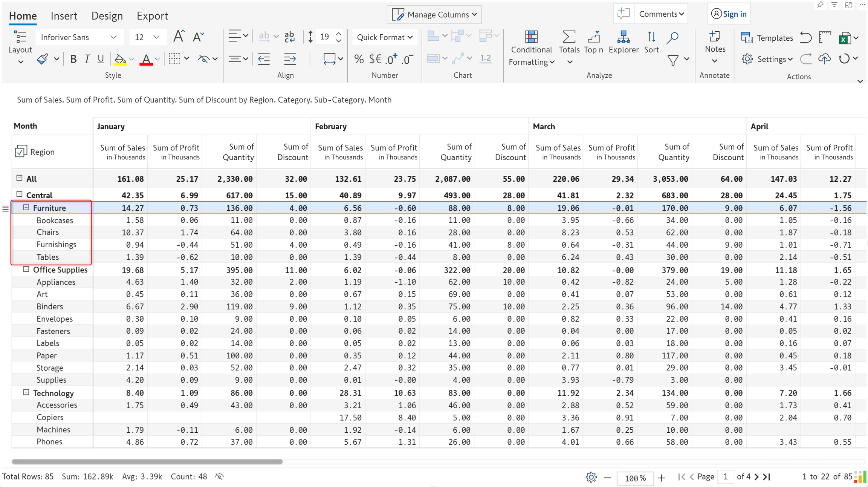
Task: Collapse the Furniture category row
Action: click(26, 207)
